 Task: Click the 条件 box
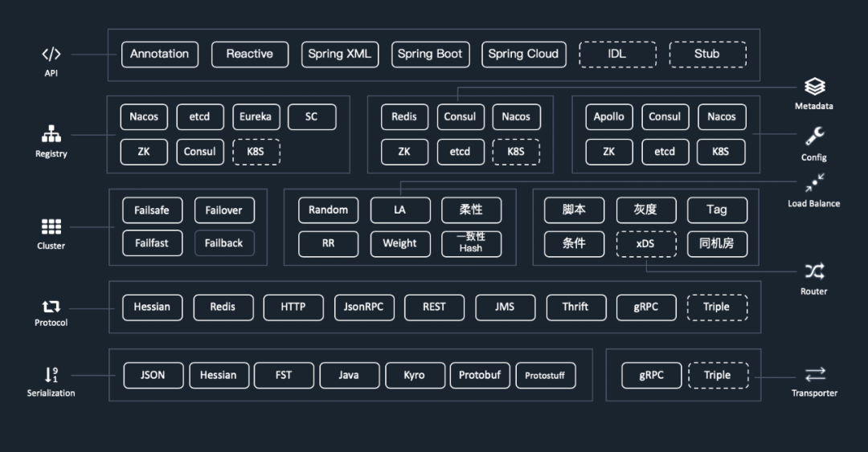pos(574,243)
